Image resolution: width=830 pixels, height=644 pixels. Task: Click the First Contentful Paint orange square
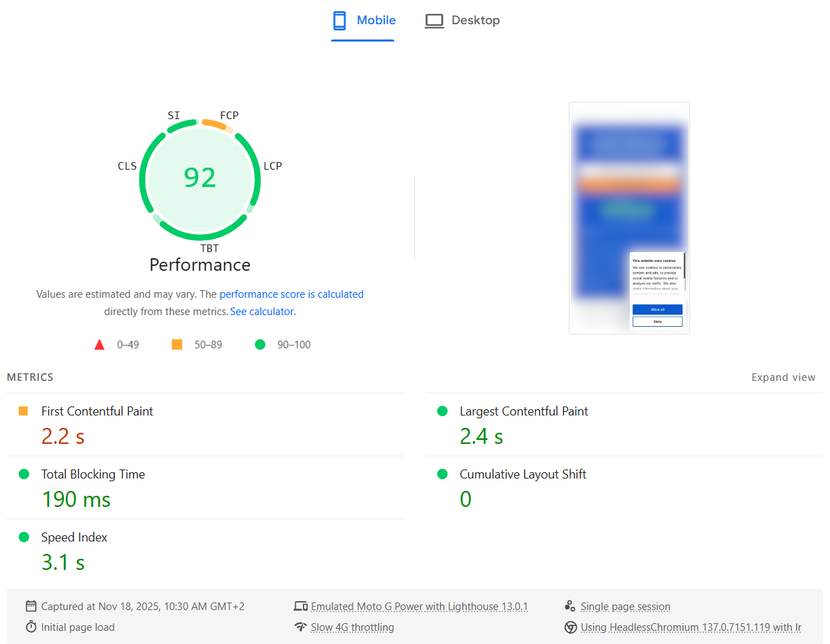tap(24, 411)
